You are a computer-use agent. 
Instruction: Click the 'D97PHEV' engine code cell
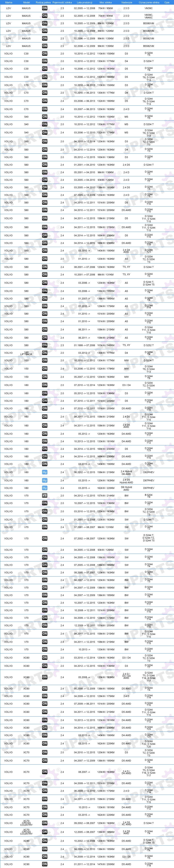(x=149, y=488)
